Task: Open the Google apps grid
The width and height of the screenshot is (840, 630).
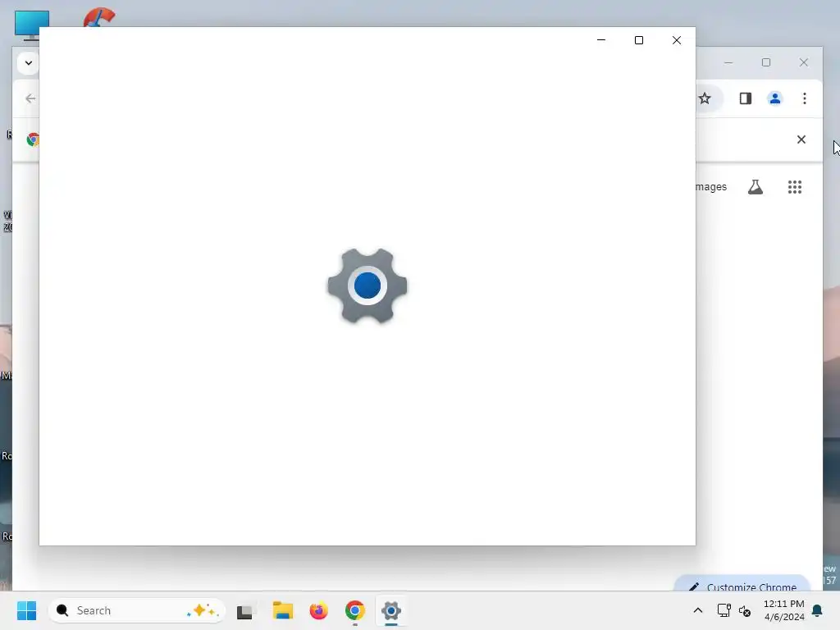Action: pos(794,187)
